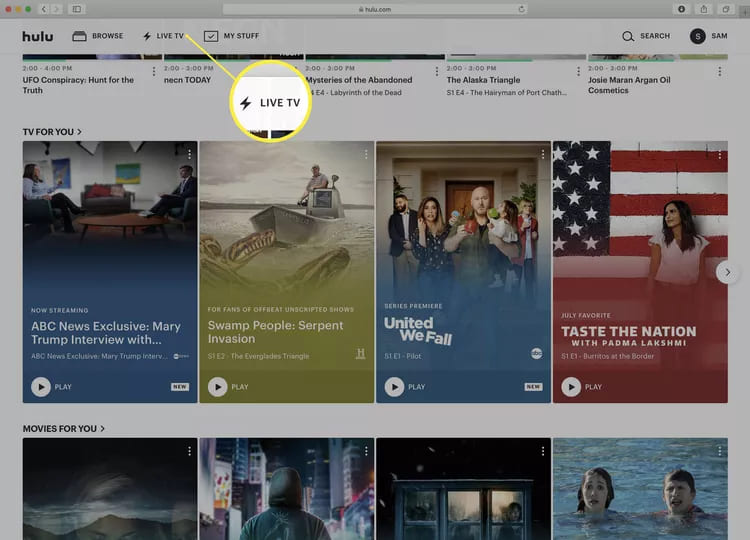The height and width of the screenshot is (540, 750).
Task: Expand the MOVIES FOR YOU section
Action: coord(64,429)
